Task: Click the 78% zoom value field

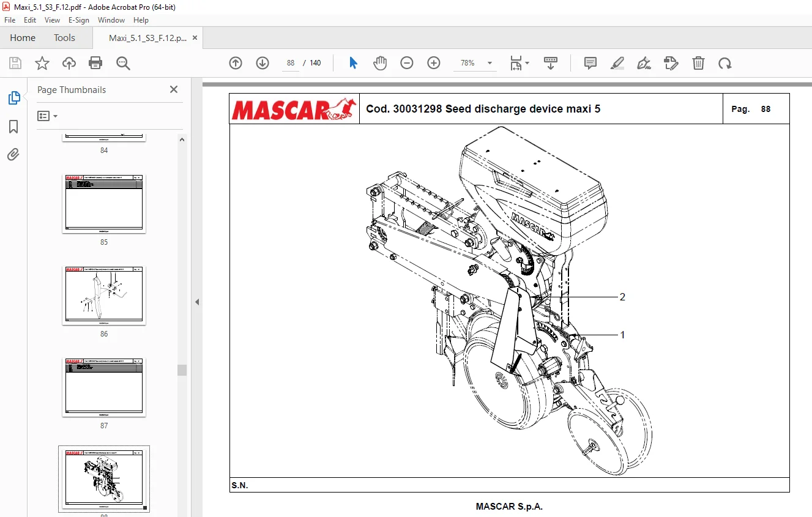Action: pos(468,63)
